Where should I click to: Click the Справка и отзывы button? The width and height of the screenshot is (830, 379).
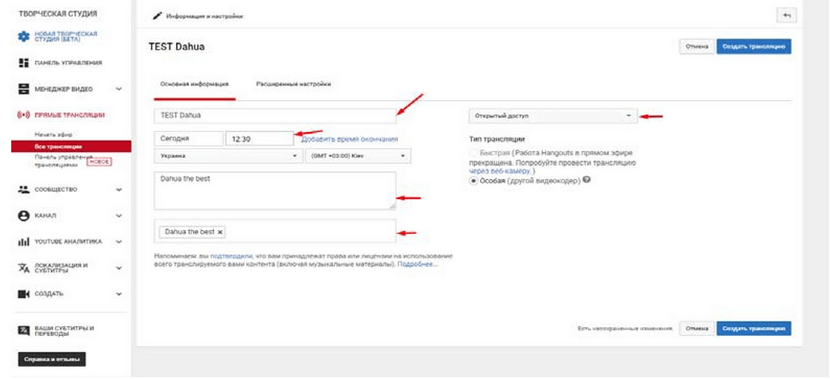pyautogui.click(x=52, y=359)
